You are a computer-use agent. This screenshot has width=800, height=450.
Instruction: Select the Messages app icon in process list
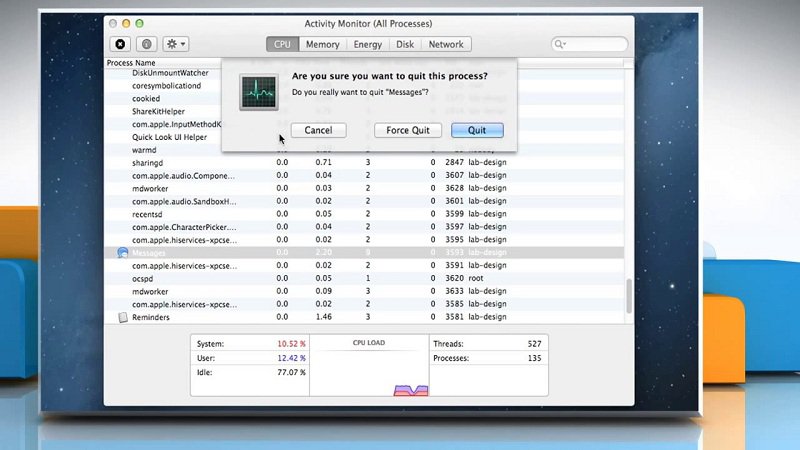123,253
